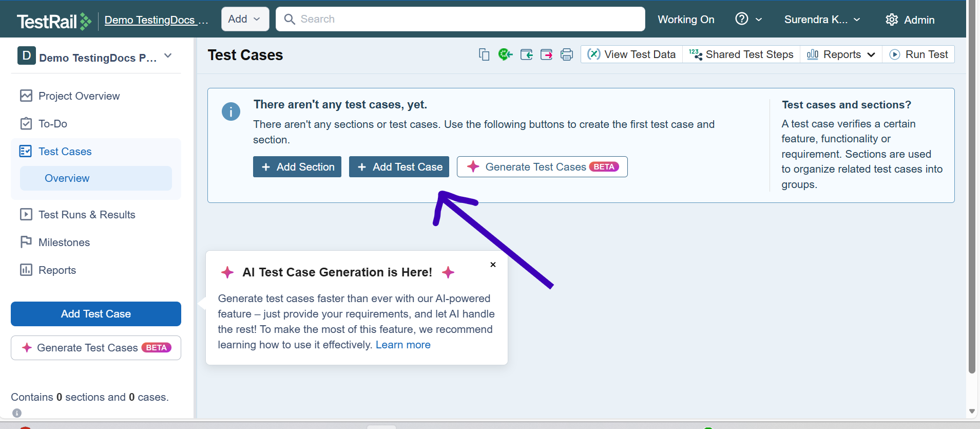980x429 pixels.
Task: Expand the Reports toolbar dropdown
Action: coord(841,54)
